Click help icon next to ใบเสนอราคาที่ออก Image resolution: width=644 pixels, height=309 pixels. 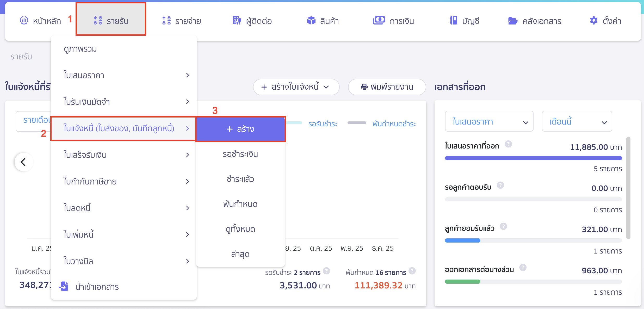[508, 144]
